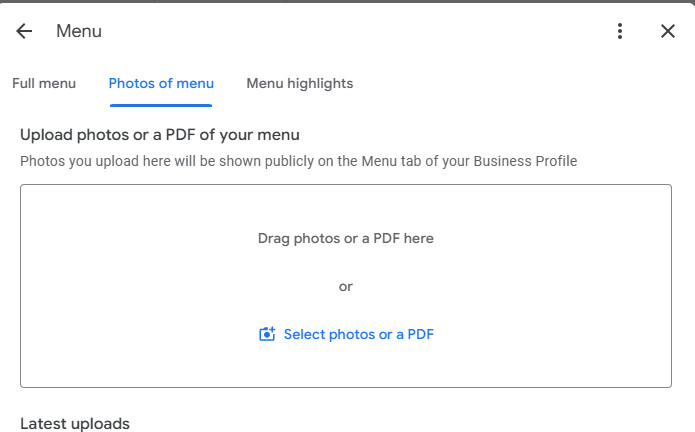Go back using the left arrow icon

pyautogui.click(x=24, y=31)
